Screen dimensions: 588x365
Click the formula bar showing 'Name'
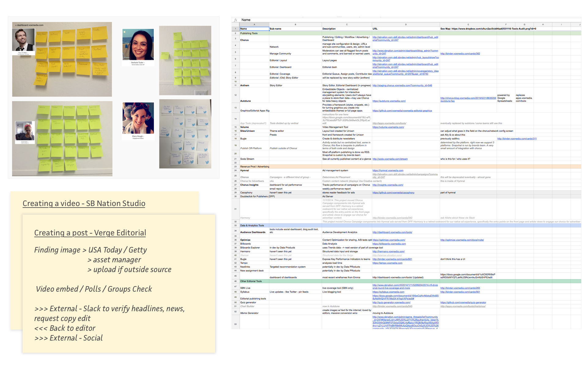point(410,20)
